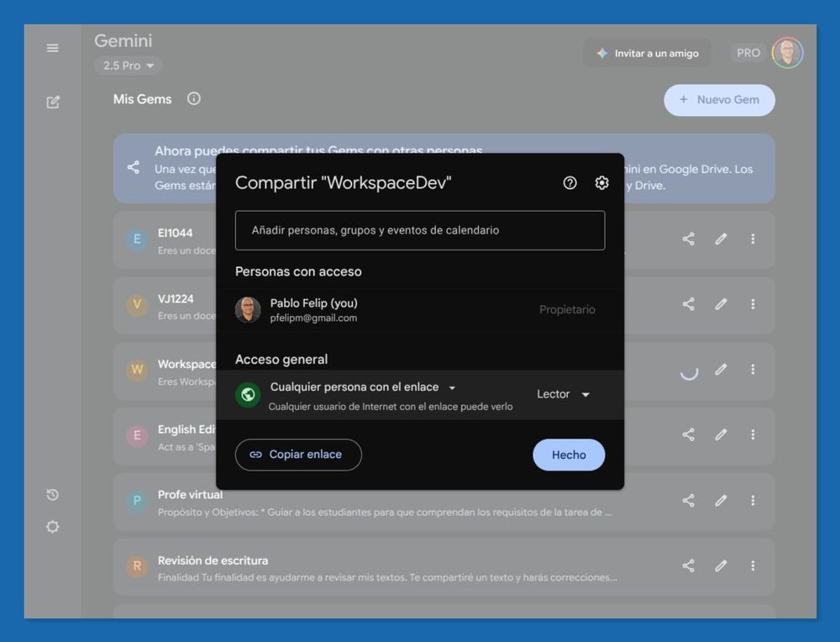The height and width of the screenshot is (642, 840).
Task: Expand Cualquier persona con el enlace dropdown
Action: click(363, 387)
